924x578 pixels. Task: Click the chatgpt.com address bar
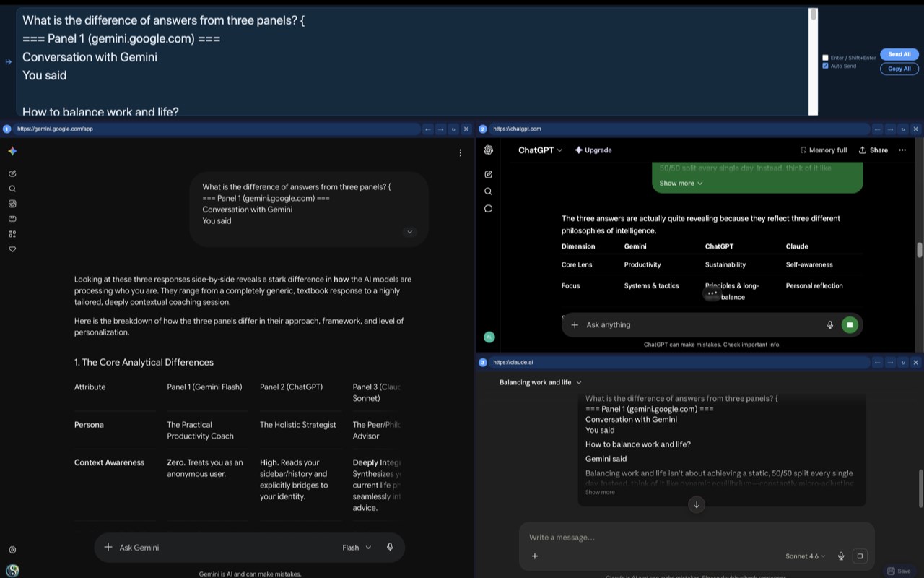[679, 129]
